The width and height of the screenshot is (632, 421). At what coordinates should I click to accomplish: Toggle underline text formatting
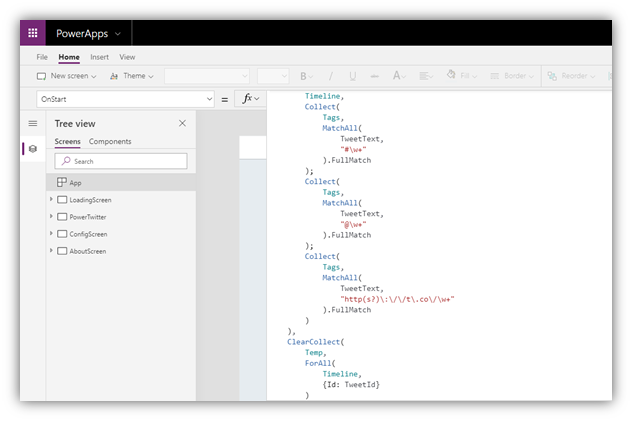tap(352, 76)
